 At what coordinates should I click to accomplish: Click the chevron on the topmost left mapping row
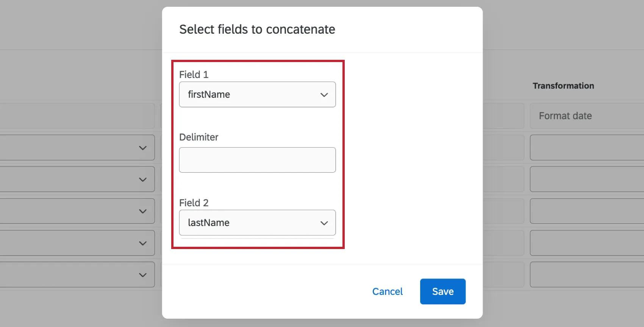pyautogui.click(x=143, y=148)
